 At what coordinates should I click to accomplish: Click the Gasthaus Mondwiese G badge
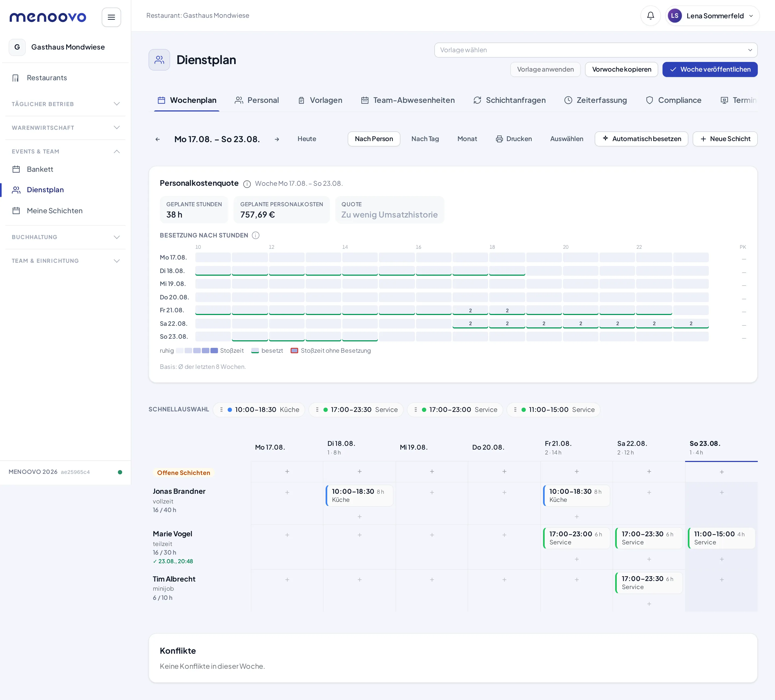pyautogui.click(x=17, y=47)
